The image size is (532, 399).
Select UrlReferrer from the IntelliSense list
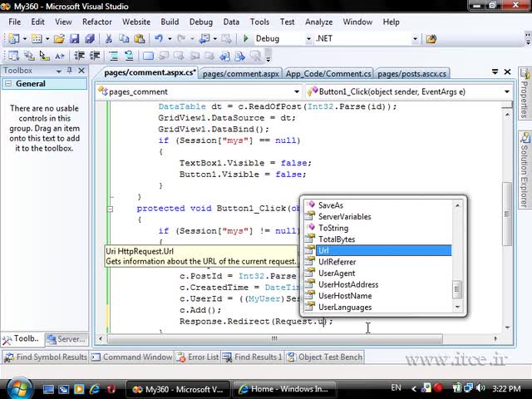click(x=337, y=262)
